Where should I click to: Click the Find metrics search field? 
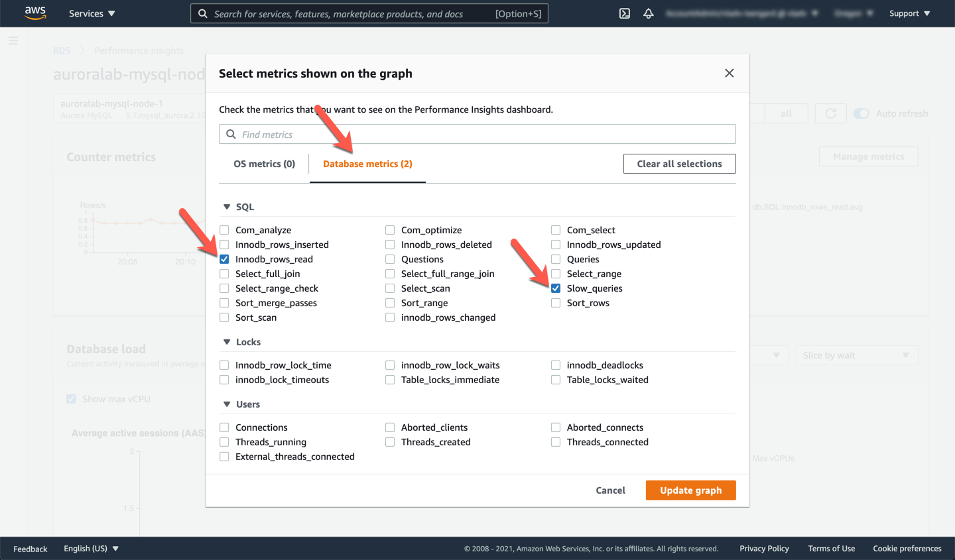click(484, 135)
